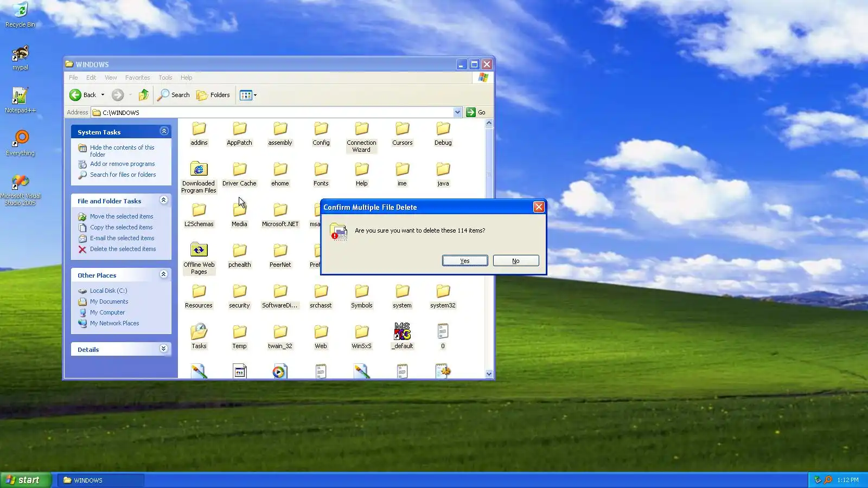Select the Fonts folder
Viewport: 868px width, 488px height.
[x=321, y=175]
